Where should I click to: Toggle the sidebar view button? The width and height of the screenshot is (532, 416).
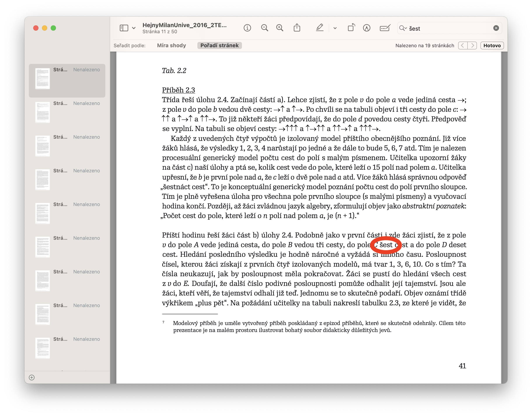pos(124,28)
